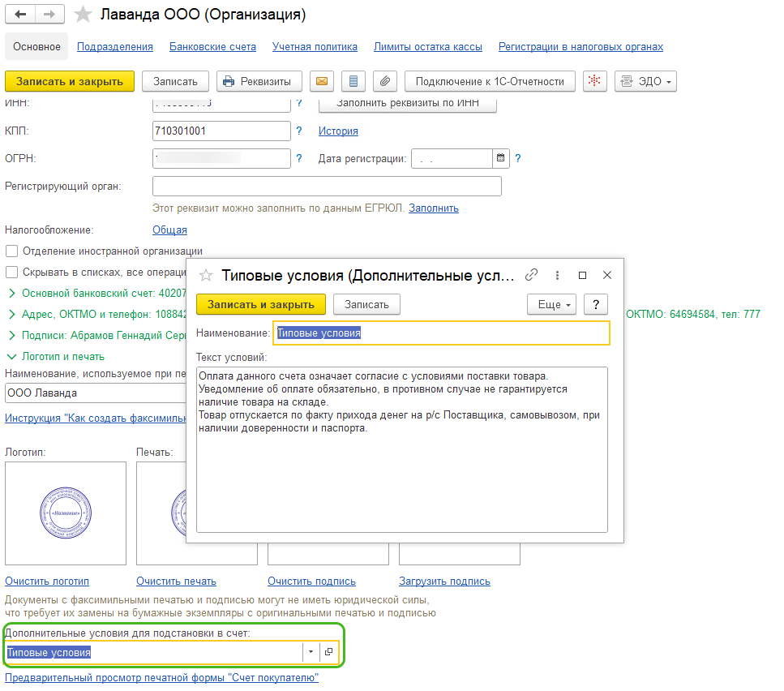Click the ? help button in dialog
The height and width of the screenshot is (691, 784).
(596, 304)
